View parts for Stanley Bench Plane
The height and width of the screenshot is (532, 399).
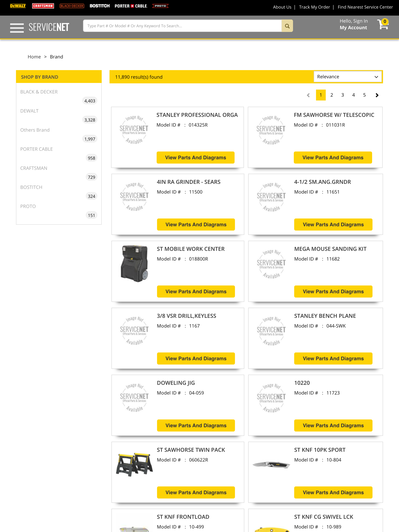coord(333,359)
